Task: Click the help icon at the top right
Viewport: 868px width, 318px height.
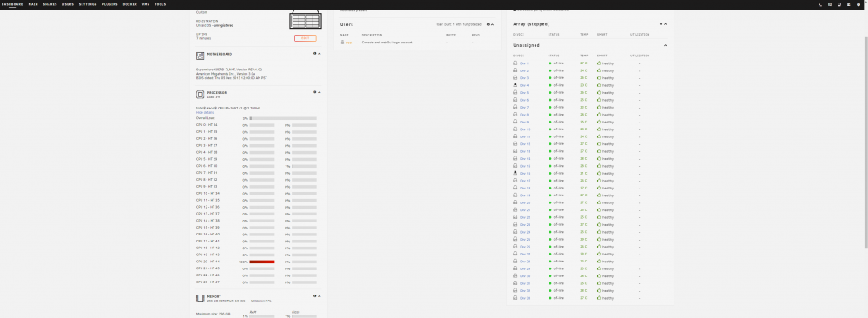Action: [858, 4]
